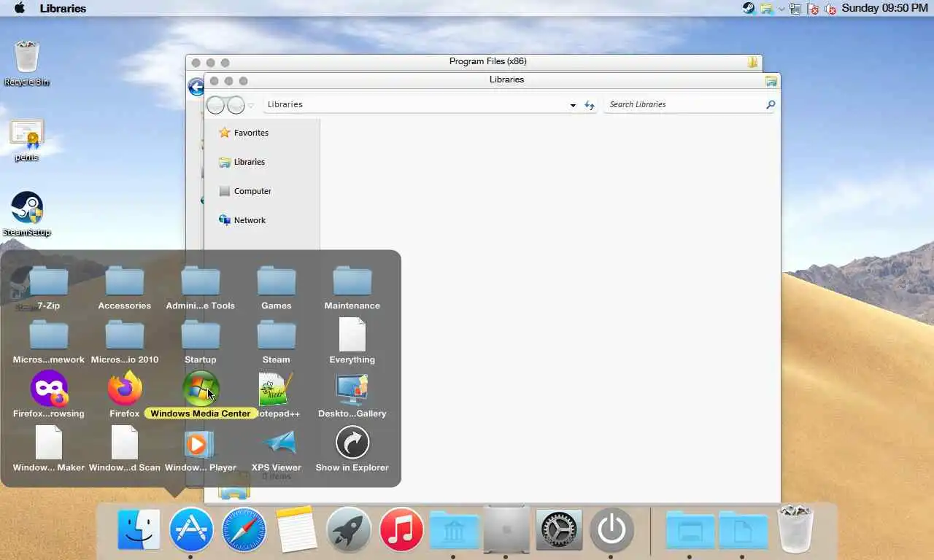Click the Steam tray icon
The width and height of the screenshot is (934, 560).
[749, 8]
